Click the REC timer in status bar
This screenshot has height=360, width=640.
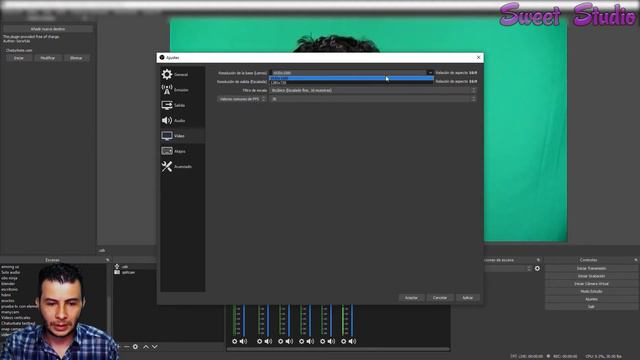click(565, 356)
